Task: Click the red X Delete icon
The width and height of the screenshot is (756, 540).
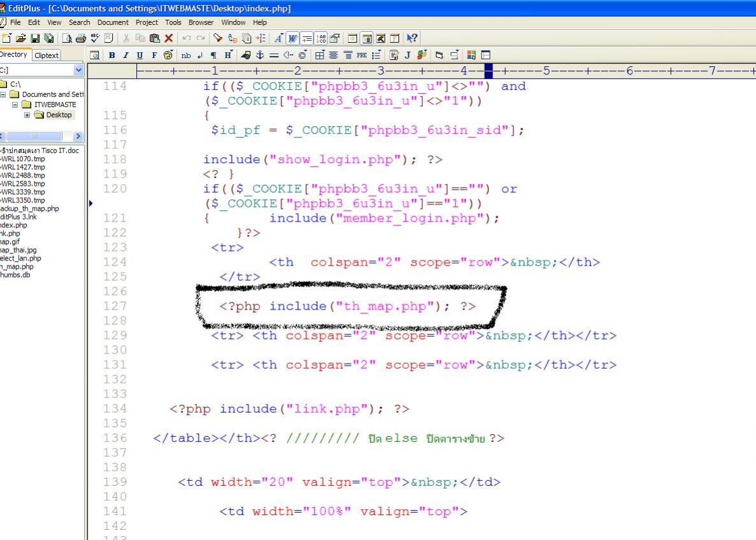Action: click(168, 38)
